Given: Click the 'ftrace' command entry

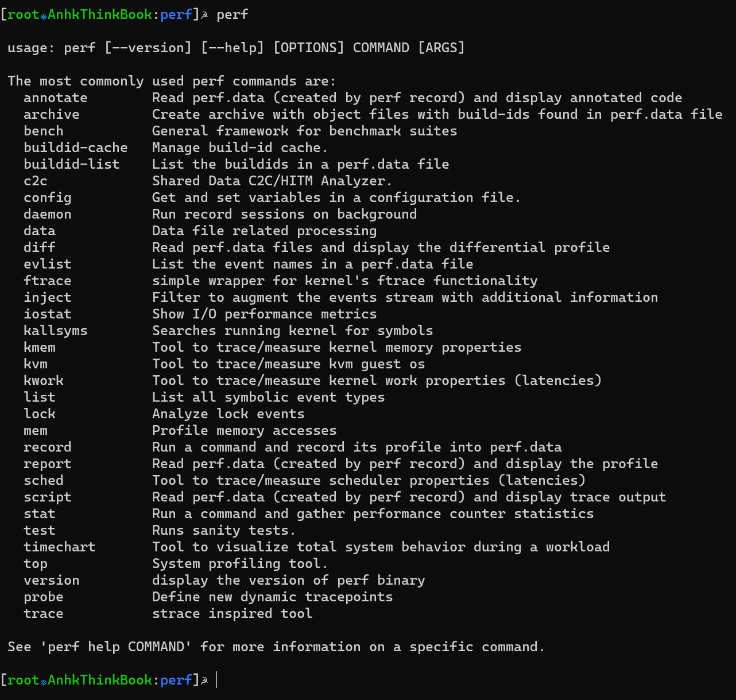Looking at the screenshot, I should coord(48,281).
